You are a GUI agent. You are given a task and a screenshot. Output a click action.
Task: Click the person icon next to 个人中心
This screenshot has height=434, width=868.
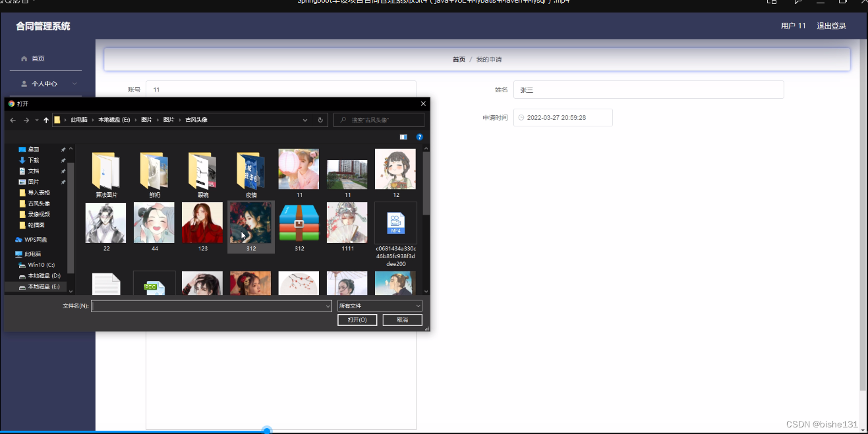(x=24, y=83)
